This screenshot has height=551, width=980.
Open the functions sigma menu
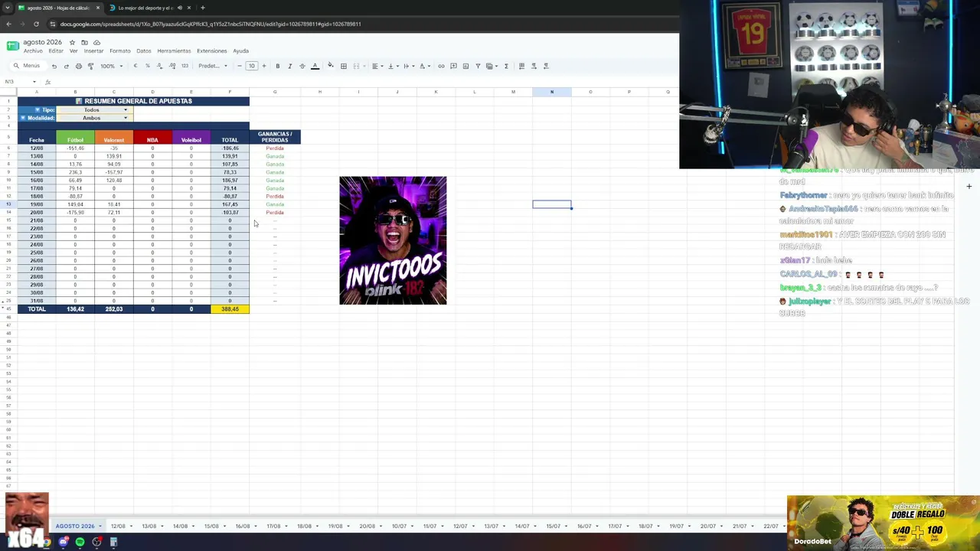tap(506, 66)
